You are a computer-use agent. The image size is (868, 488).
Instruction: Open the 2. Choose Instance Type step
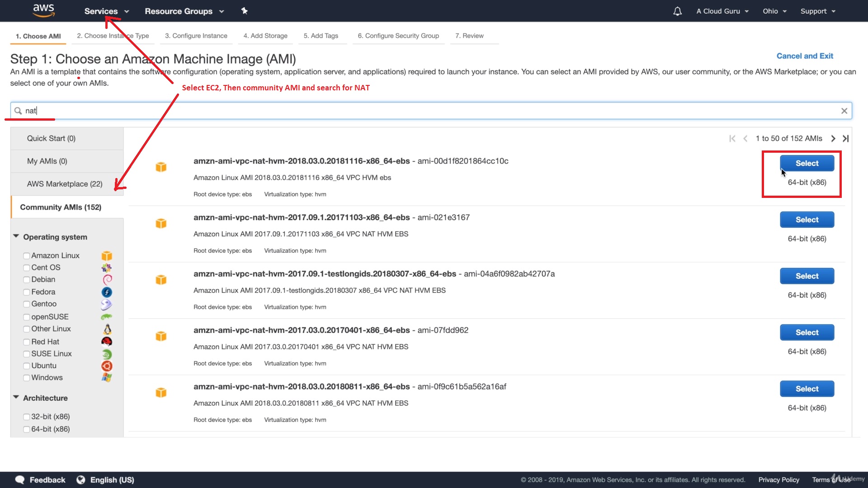[x=113, y=36]
